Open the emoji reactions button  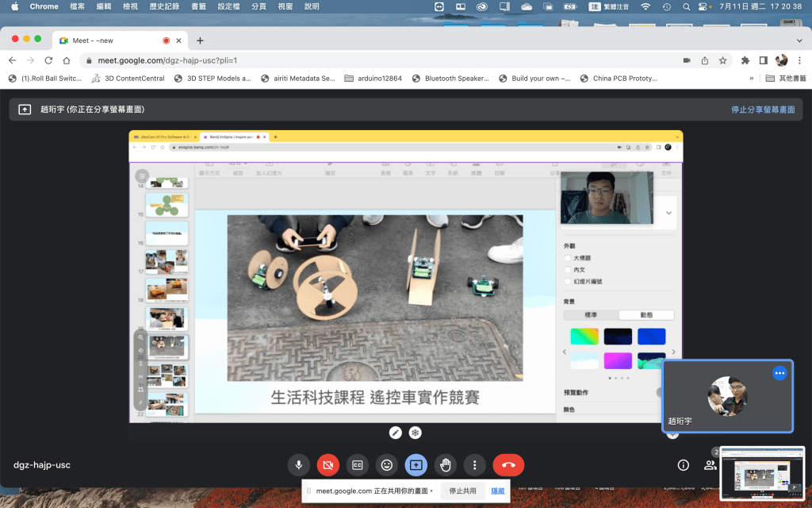(387, 465)
